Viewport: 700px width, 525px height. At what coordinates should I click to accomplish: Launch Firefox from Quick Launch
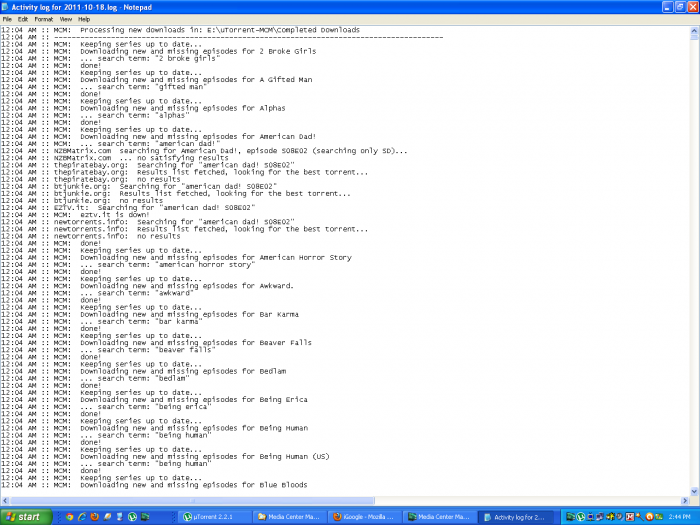coord(95,517)
